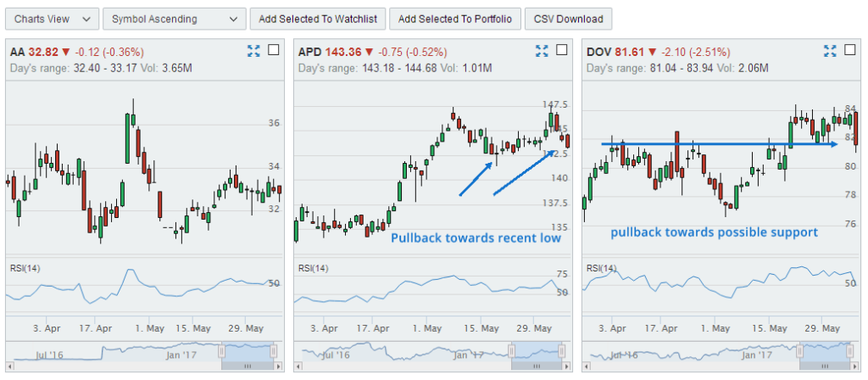The image size is (868, 380).
Task: Click the RSI(14) label in AA chart
Action: pyautogui.click(x=25, y=268)
